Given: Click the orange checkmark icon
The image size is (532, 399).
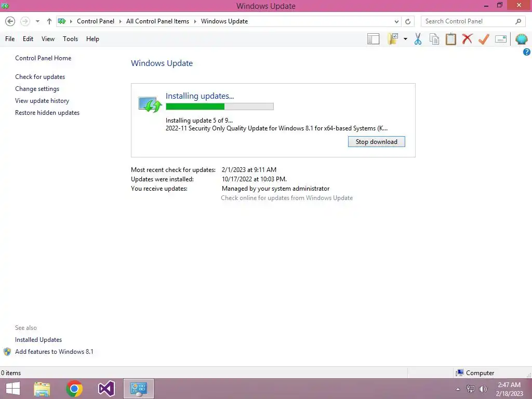Looking at the screenshot, I should (x=484, y=38).
